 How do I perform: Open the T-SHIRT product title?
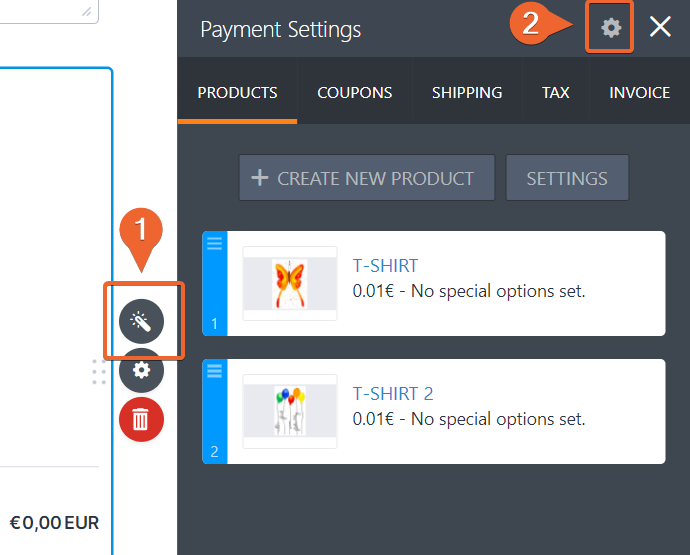(385, 266)
